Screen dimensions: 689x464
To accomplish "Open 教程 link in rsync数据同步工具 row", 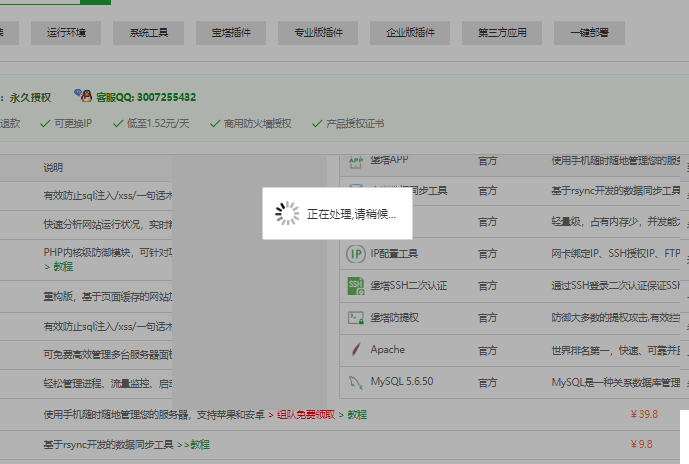I will [x=200, y=445].
